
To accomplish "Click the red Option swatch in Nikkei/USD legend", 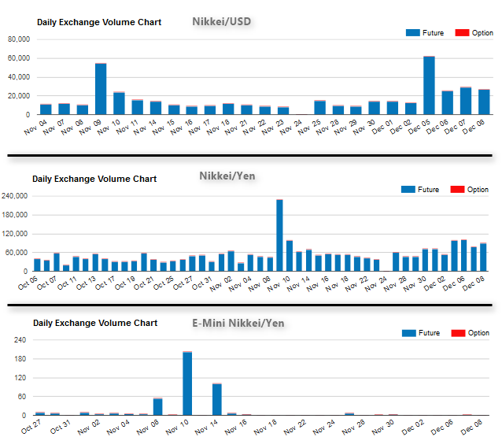I will 463,33.
